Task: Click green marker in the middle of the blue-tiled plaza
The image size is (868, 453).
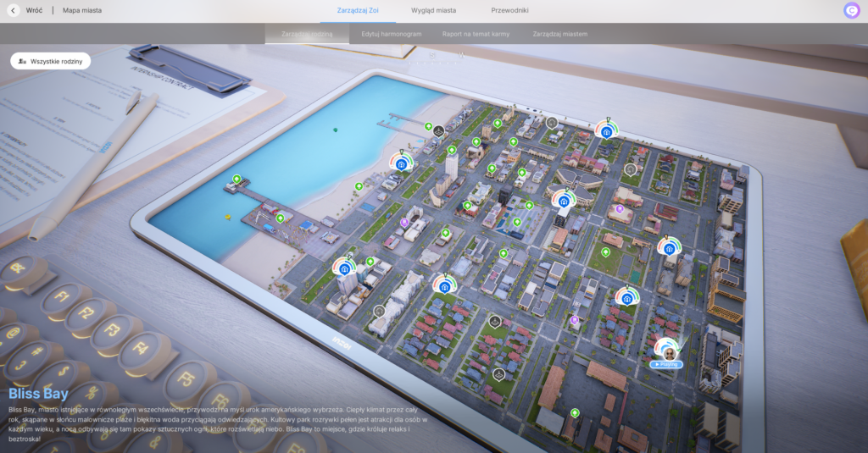Action: [517, 222]
